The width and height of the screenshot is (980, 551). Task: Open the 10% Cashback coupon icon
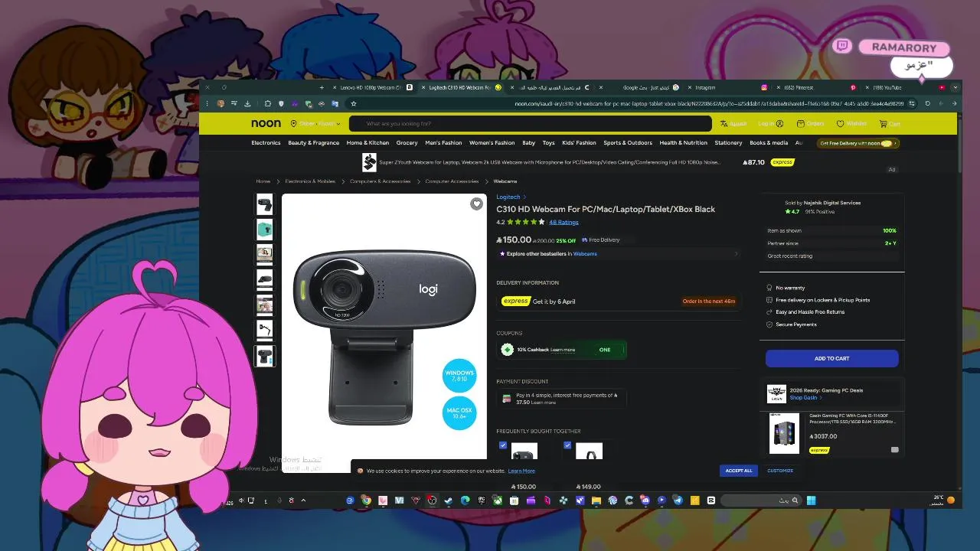pos(507,350)
